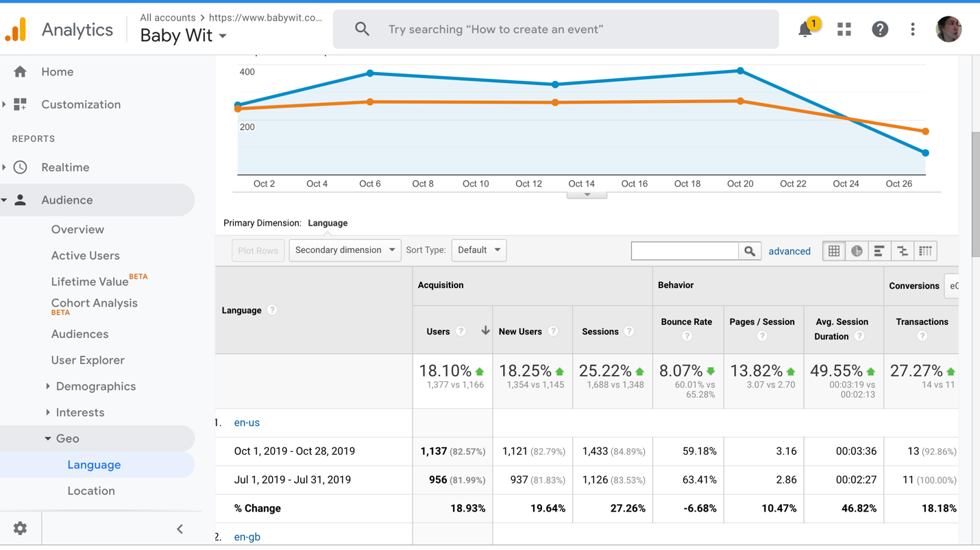Image resolution: width=980 pixels, height=550 pixels.
Task: Click the top Analytics search box
Action: 556,29
